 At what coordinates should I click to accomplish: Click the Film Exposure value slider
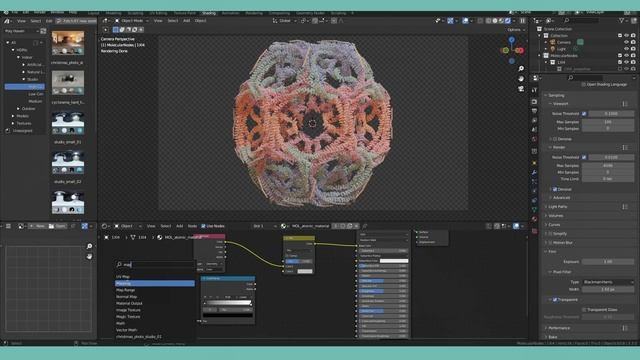click(x=608, y=262)
